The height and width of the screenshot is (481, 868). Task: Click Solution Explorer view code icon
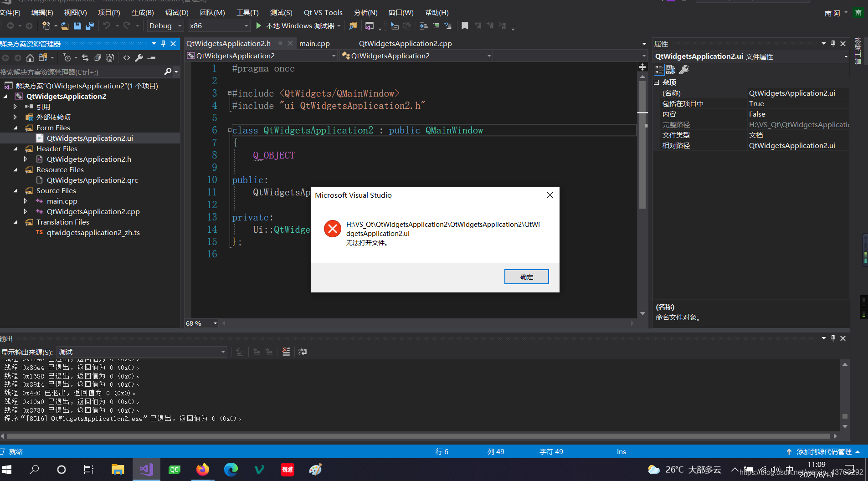point(127,58)
